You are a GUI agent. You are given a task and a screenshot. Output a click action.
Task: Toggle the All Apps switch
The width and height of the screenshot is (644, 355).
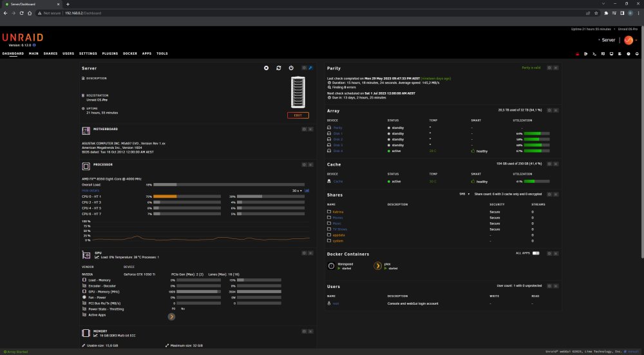coord(536,253)
